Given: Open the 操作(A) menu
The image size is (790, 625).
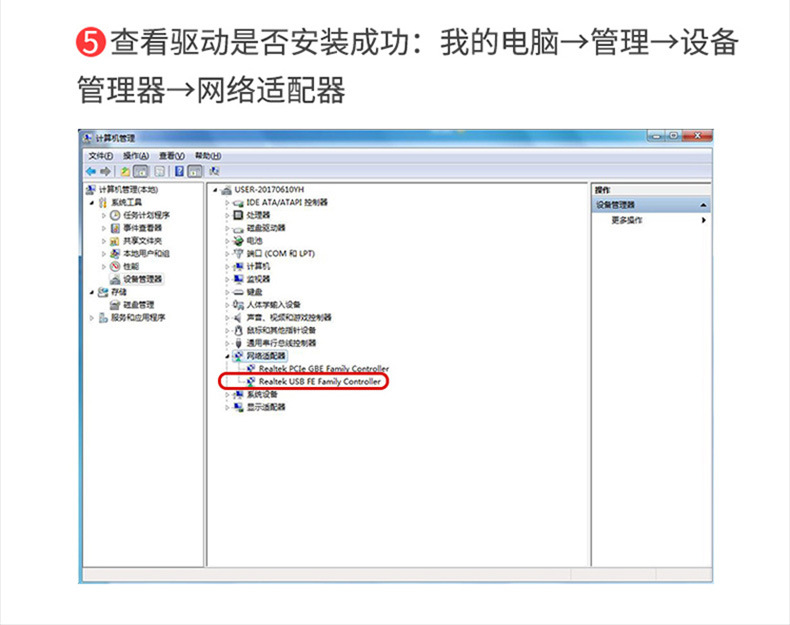Looking at the screenshot, I should click(136, 156).
